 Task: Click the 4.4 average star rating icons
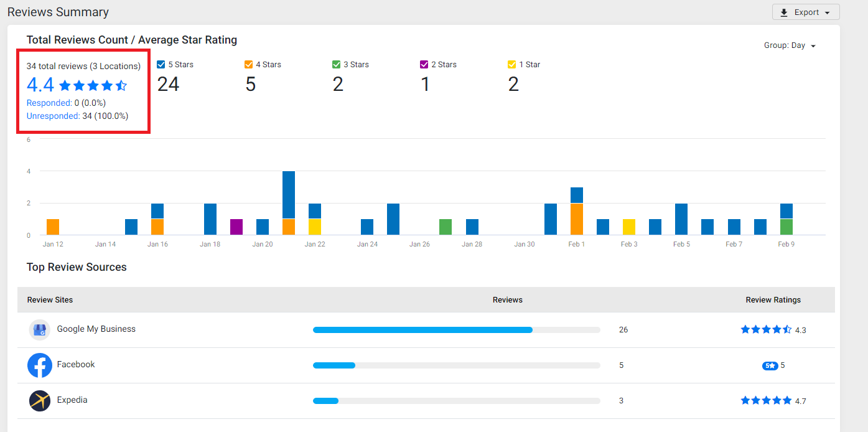tap(93, 85)
